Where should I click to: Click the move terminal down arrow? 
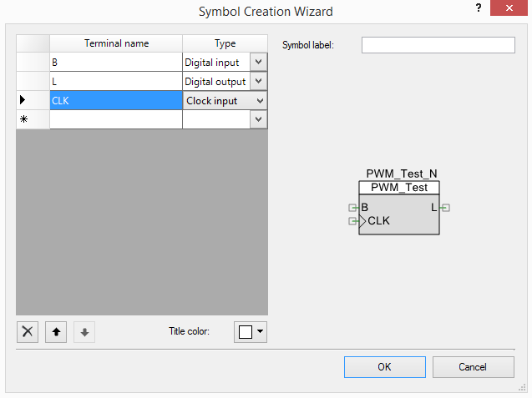[x=84, y=331]
